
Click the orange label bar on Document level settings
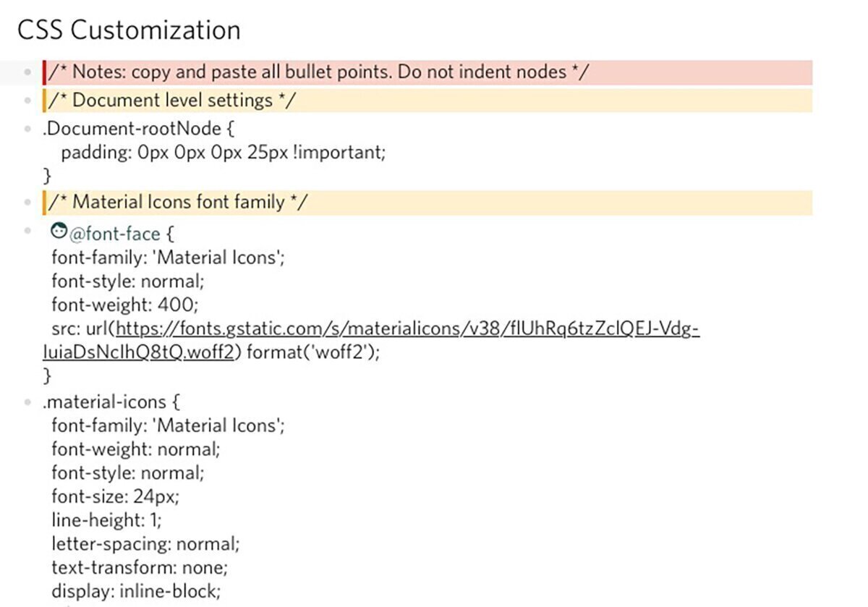point(45,101)
